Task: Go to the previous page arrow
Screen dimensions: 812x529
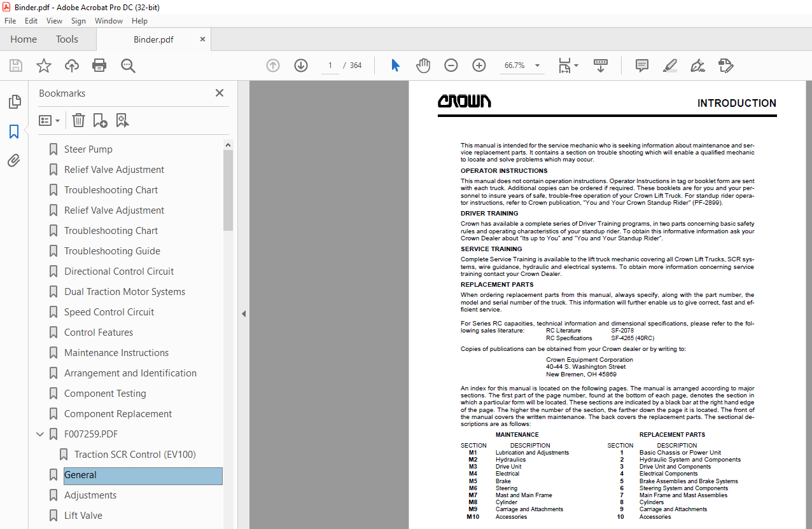Action: pyautogui.click(x=273, y=65)
